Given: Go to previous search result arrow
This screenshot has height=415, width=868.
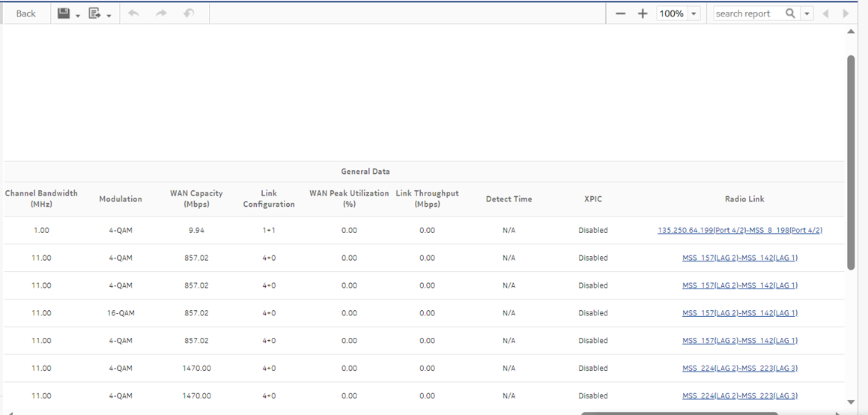Looking at the screenshot, I should click(825, 13).
